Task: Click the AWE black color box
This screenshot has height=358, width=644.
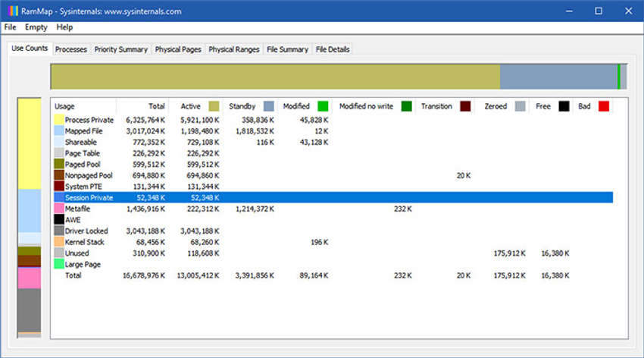Action: point(59,220)
